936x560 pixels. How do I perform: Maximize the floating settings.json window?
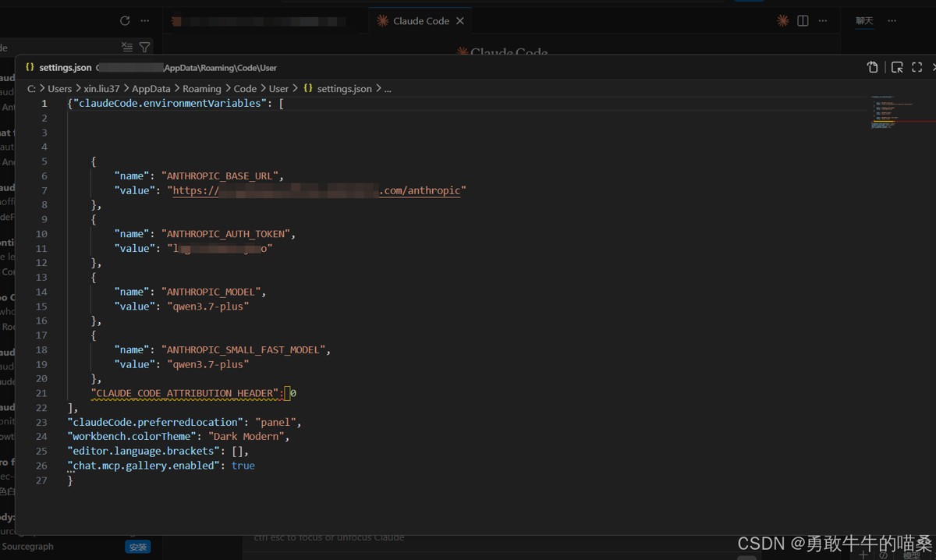[917, 68]
